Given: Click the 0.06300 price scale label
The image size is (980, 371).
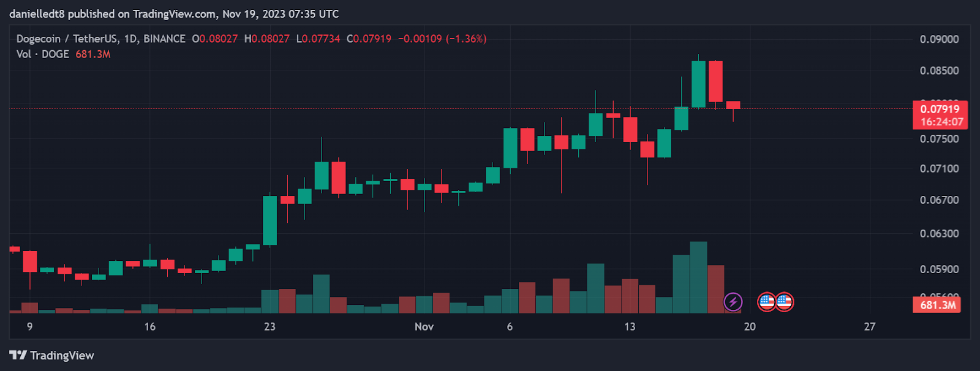Looking at the screenshot, I should point(939,233).
